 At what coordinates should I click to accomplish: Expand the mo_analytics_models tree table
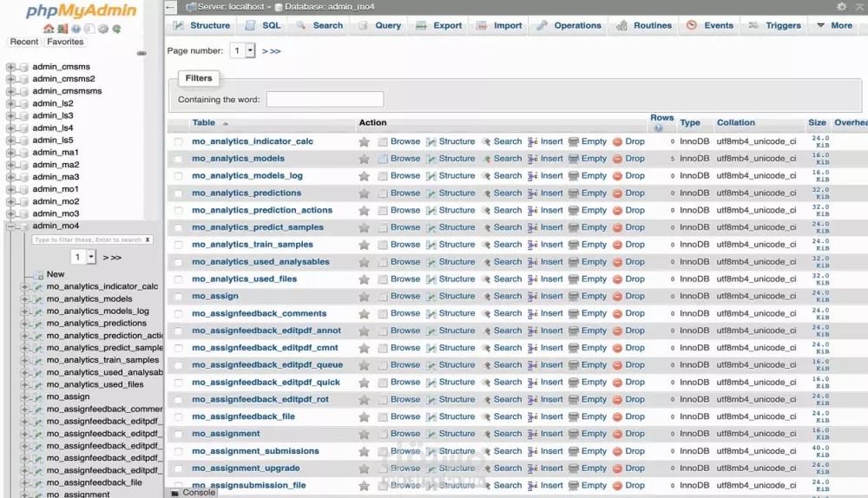pyautogui.click(x=23, y=298)
